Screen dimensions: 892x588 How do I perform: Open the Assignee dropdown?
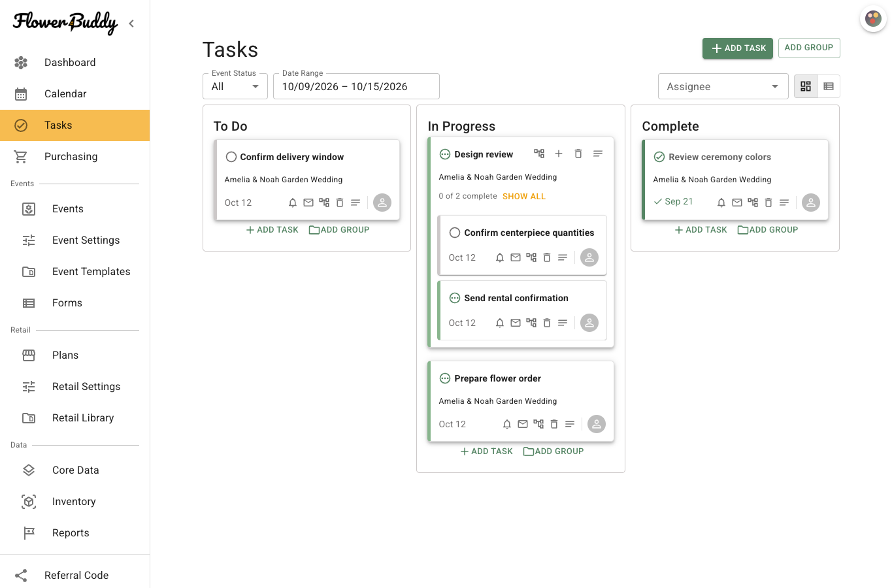[723, 86]
